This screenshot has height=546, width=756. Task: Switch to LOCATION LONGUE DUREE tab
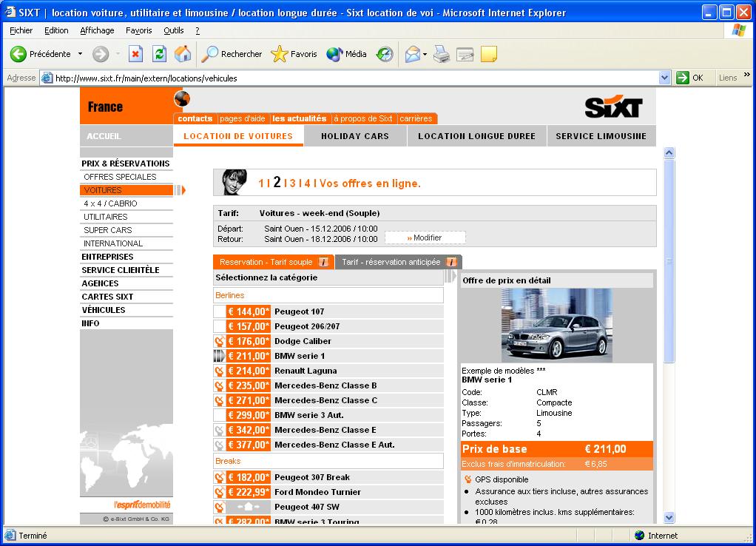(x=476, y=136)
